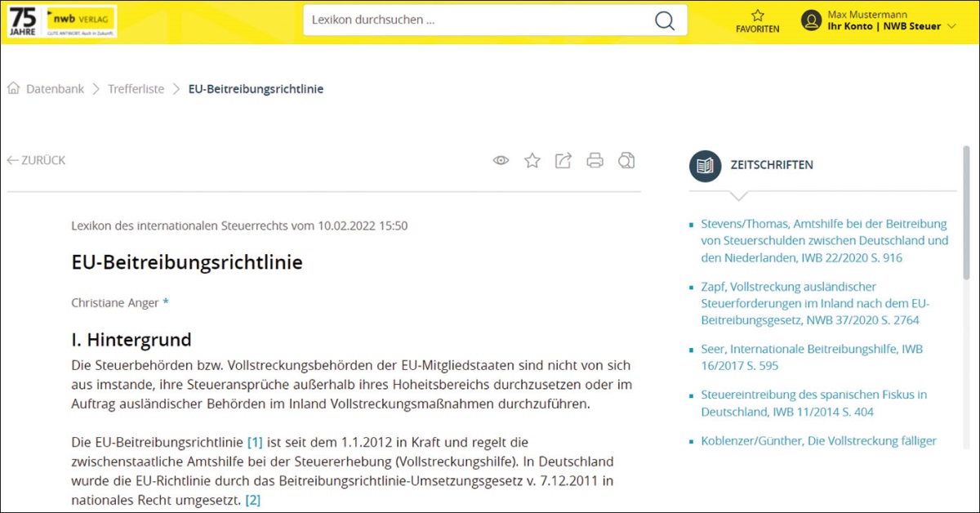Click the home icon in breadcrumb
980x513 pixels.
coord(14,89)
